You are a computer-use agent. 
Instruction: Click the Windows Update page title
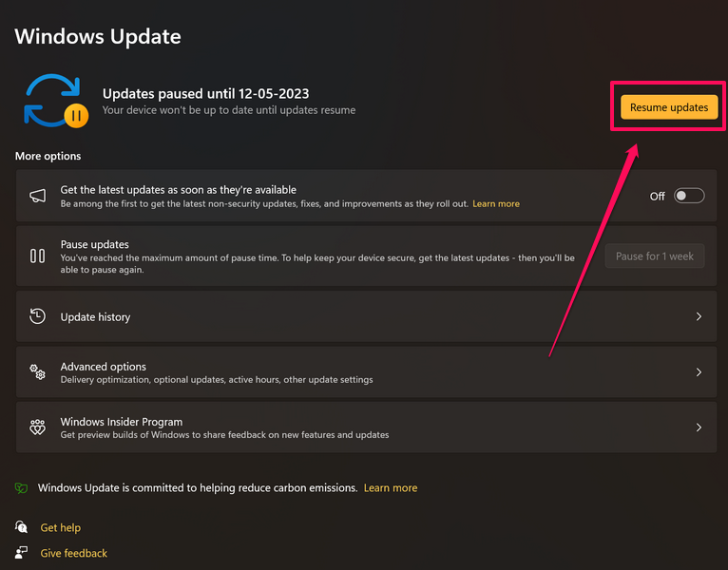[98, 36]
